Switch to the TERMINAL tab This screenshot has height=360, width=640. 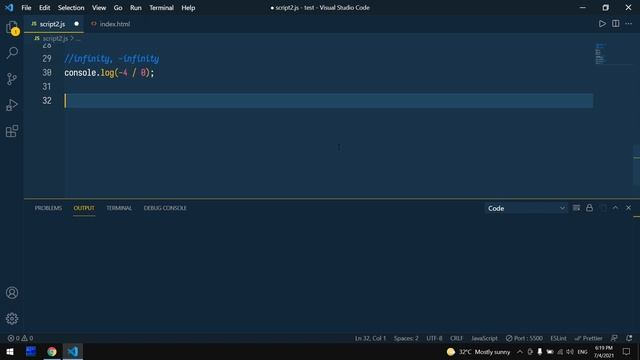pyautogui.click(x=119, y=208)
